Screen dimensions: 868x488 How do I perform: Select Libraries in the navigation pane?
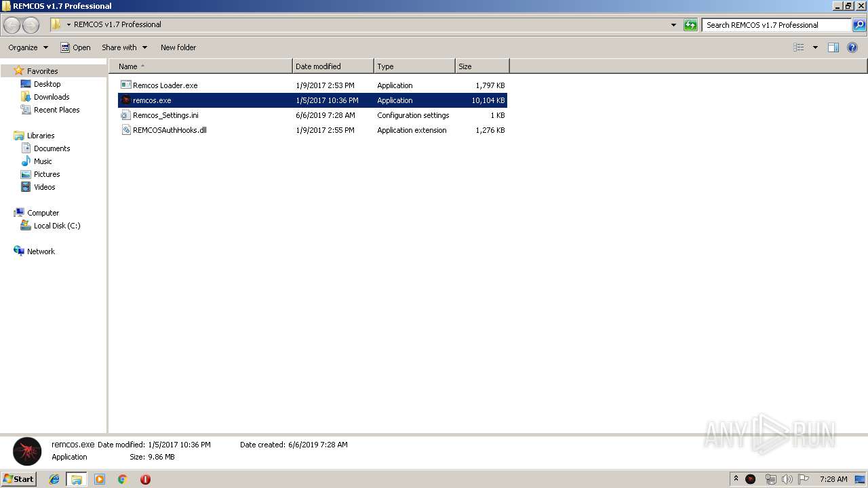[41, 136]
